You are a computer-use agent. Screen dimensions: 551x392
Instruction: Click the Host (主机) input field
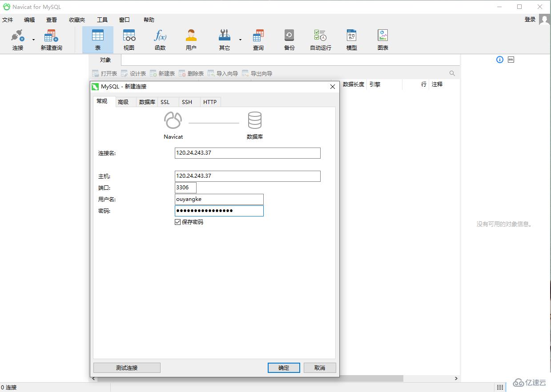pos(248,176)
